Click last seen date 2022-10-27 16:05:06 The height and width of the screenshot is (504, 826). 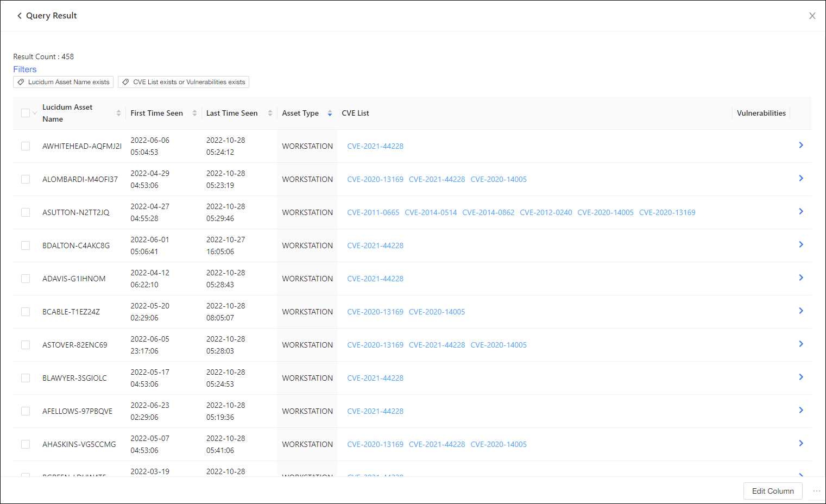pos(225,245)
